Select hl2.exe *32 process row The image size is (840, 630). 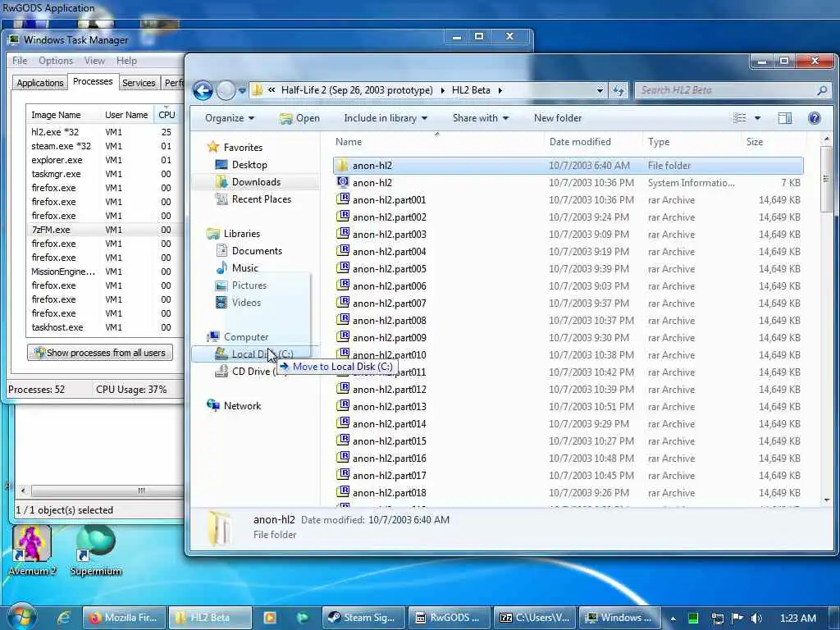pos(104,132)
